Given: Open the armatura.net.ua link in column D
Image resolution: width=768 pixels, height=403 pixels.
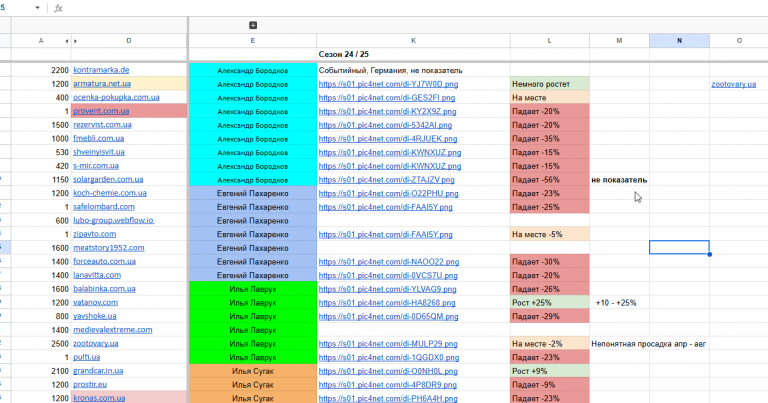Looking at the screenshot, I should pyautogui.click(x=102, y=84).
